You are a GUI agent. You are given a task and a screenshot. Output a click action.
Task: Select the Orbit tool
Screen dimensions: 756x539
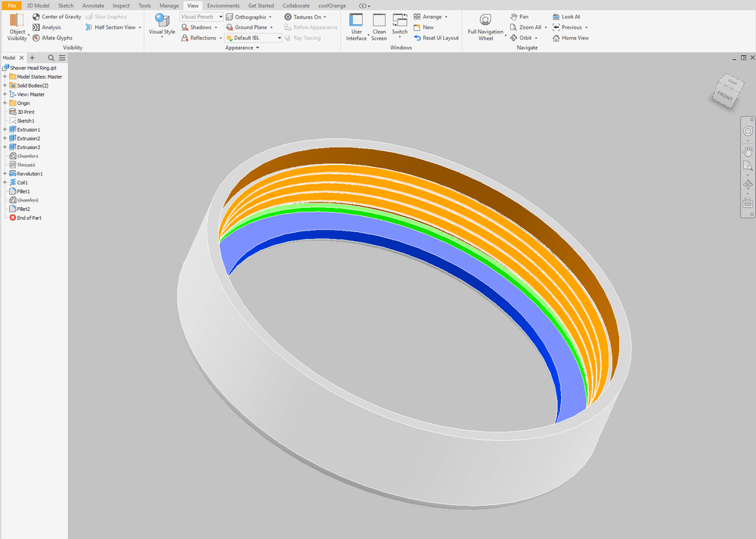click(521, 38)
